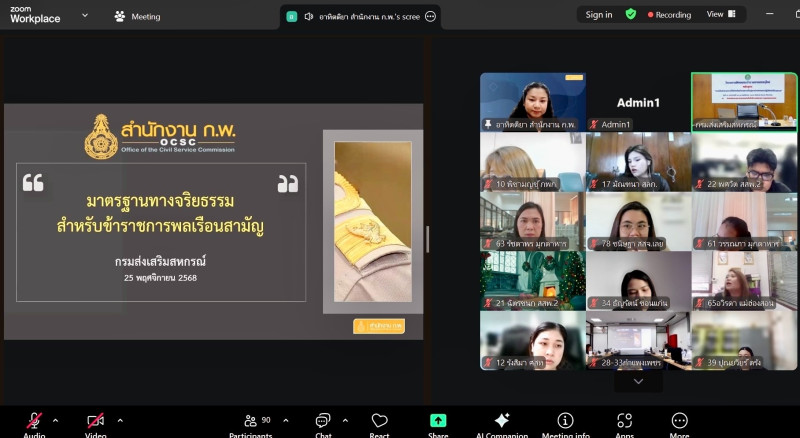Show Meeting info
Viewport: 800px width, 438px height.
click(x=565, y=421)
